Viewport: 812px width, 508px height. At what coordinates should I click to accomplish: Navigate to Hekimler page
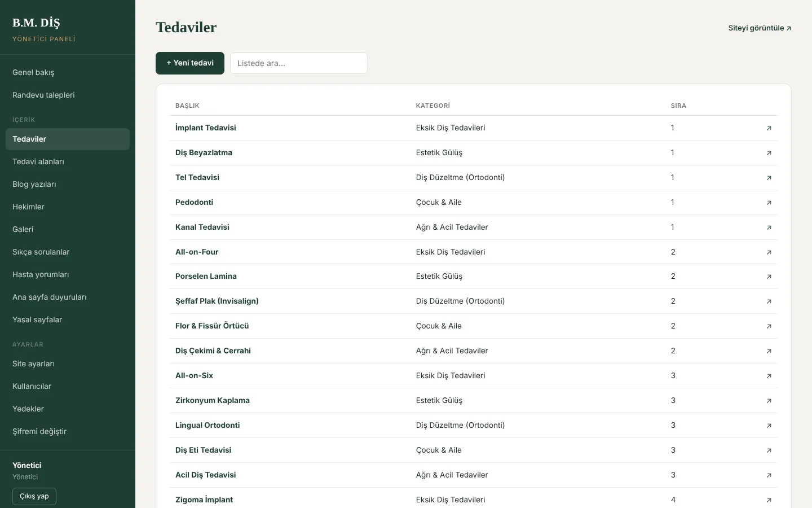pos(68,207)
